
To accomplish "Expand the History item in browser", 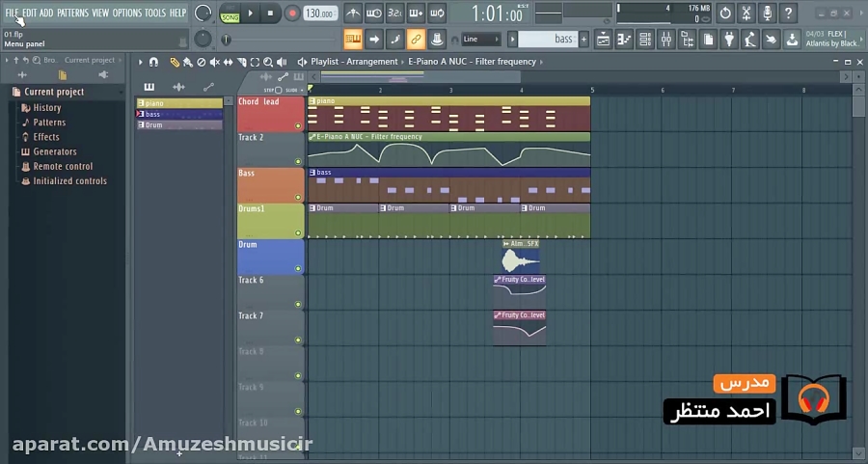I will click(46, 108).
